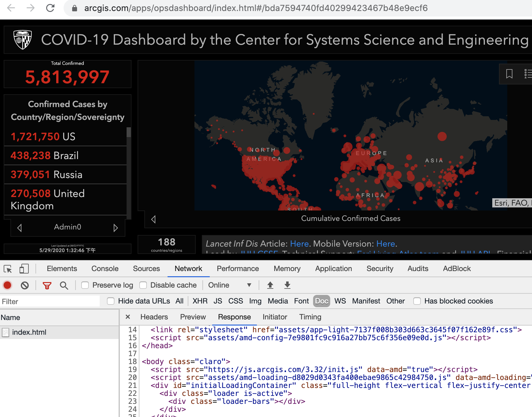Image resolution: width=532 pixels, height=417 pixels.
Task: Check Has blocked cookies box
Action: tap(417, 301)
